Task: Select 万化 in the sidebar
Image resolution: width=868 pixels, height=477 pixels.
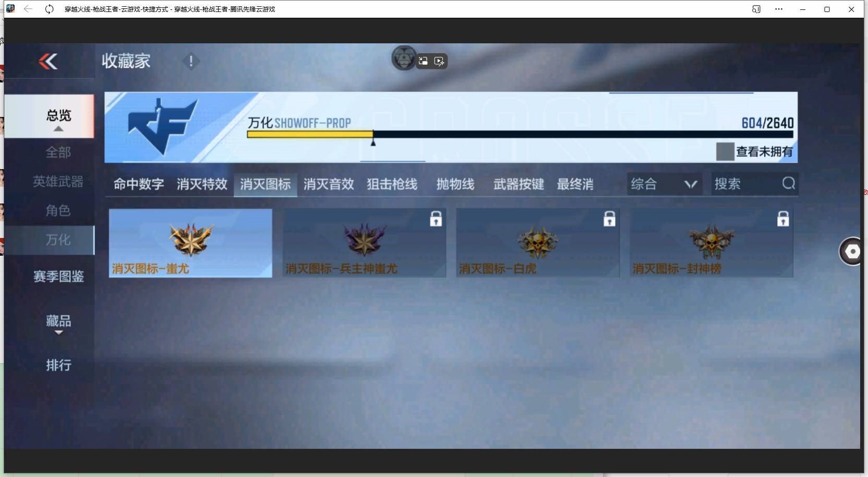Action: coord(49,240)
